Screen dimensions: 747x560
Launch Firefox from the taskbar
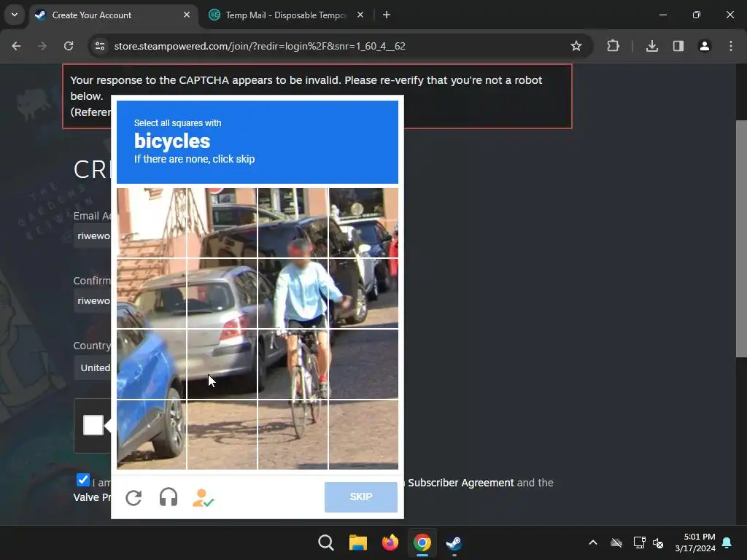click(390, 542)
